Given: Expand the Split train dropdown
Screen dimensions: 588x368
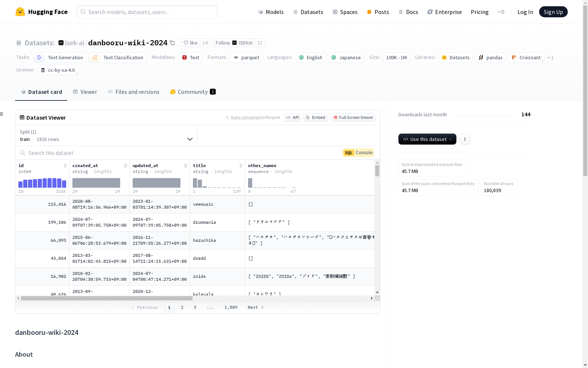Looking at the screenshot, I should (x=106, y=135).
